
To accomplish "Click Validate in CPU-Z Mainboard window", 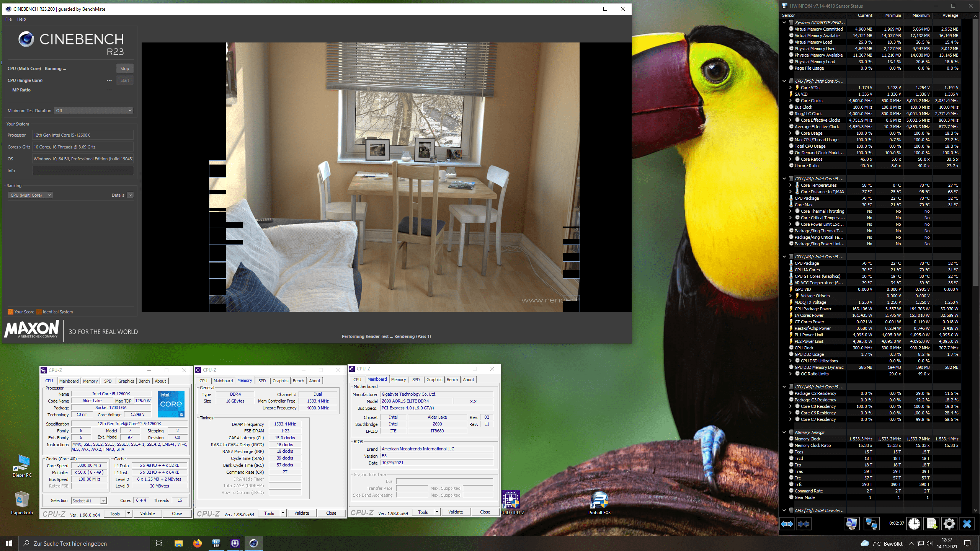I will click(x=456, y=512).
